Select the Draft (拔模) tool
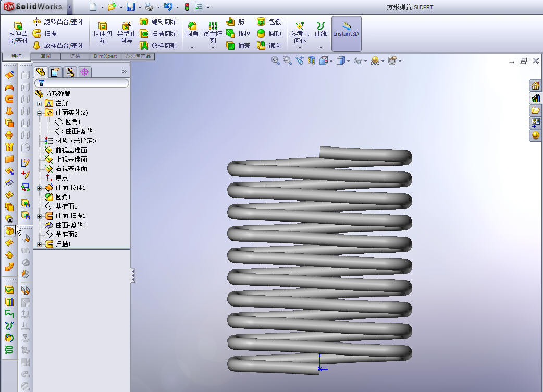Image resolution: width=543 pixels, height=392 pixels. point(238,33)
